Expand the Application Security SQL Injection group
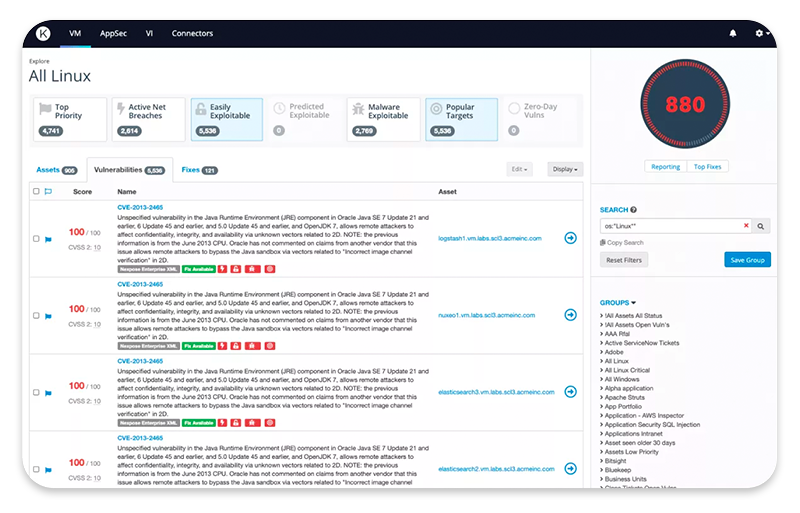Image resolution: width=800 pixels, height=513 pixels. (652, 425)
